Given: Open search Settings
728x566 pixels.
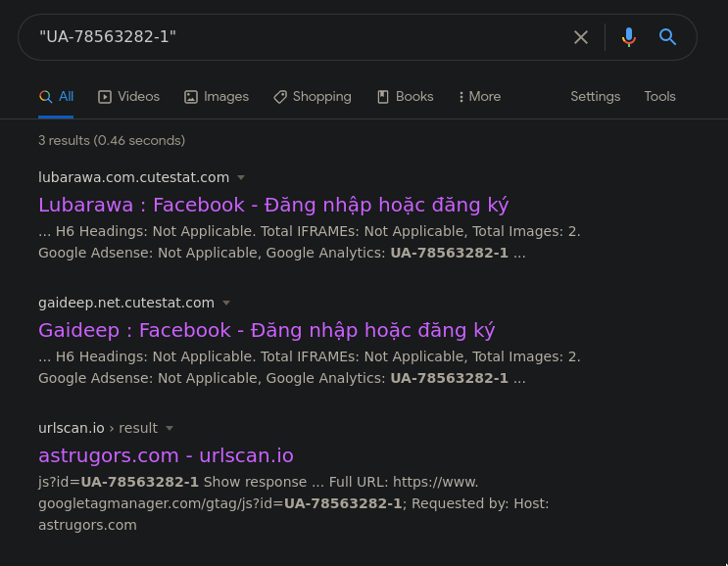Looking at the screenshot, I should tap(595, 97).
